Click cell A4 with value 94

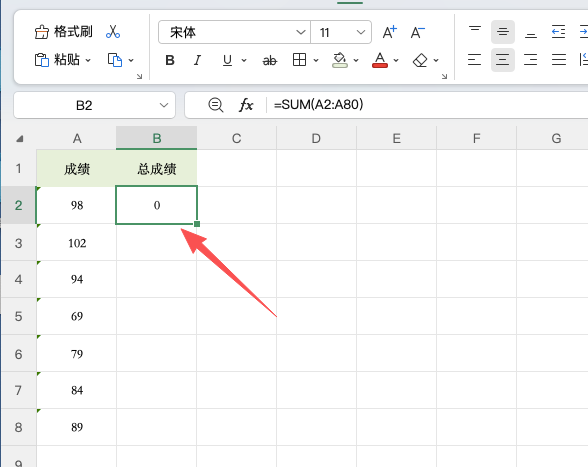(x=77, y=279)
